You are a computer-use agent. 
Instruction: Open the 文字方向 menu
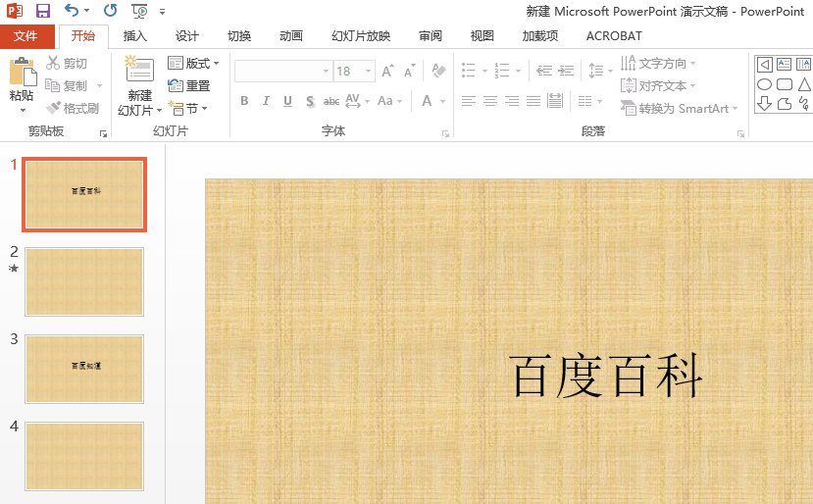click(658, 63)
